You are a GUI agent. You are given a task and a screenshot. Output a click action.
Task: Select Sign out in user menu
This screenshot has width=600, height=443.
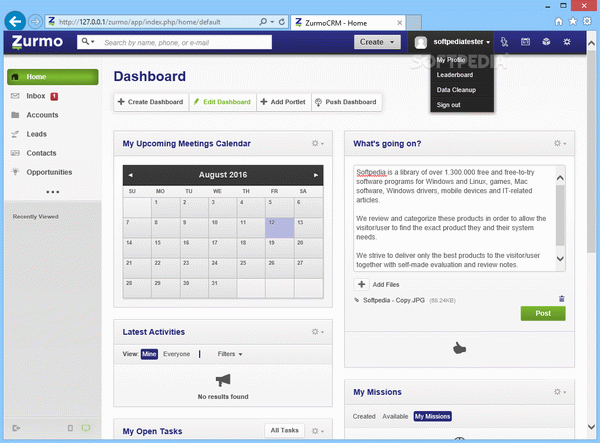pos(449,105)
